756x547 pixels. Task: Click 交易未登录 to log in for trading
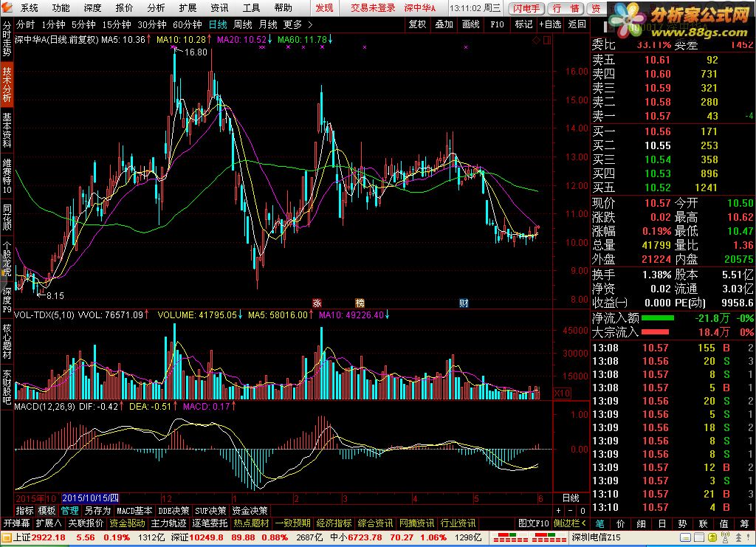[x=373, y=7]
